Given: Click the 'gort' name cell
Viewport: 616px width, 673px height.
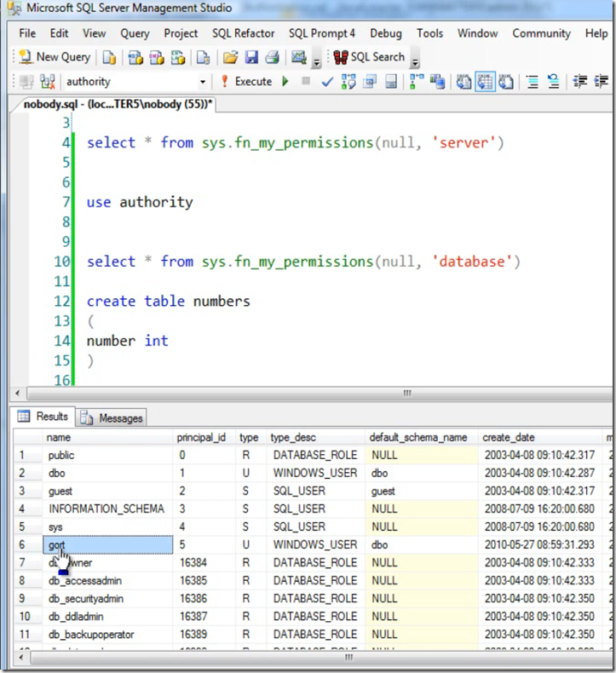Looking at the screenshot, I should point(107,544).
